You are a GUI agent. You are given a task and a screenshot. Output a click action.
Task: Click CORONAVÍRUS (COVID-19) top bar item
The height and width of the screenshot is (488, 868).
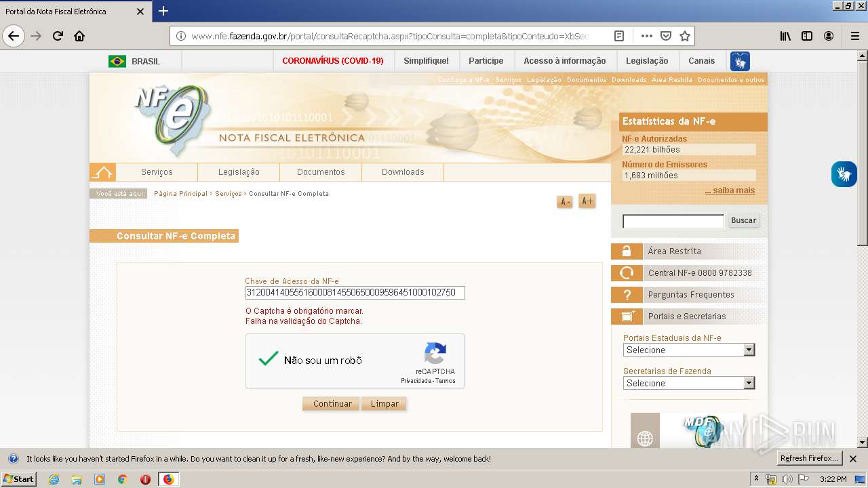click(x=333, y=61)
